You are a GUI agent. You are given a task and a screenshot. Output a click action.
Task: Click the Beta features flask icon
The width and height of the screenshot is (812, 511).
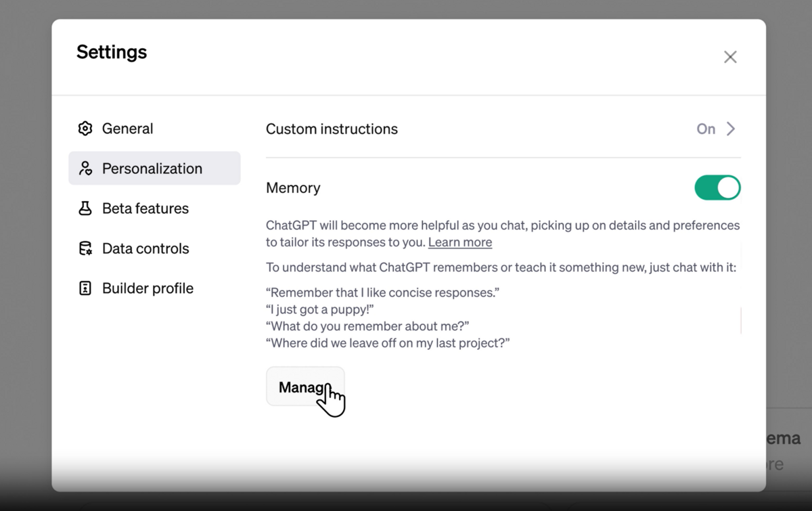[85, 208]
